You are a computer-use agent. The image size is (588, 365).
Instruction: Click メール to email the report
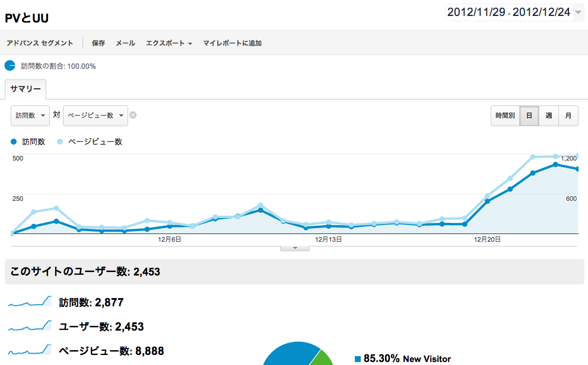[x=125, y=43]
